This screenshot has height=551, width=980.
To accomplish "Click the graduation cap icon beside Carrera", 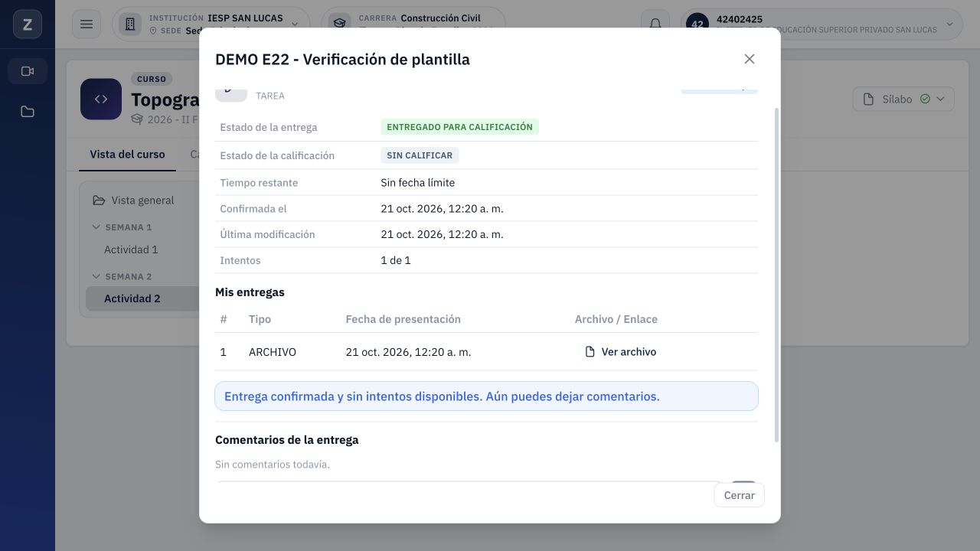I will (339, 24).
